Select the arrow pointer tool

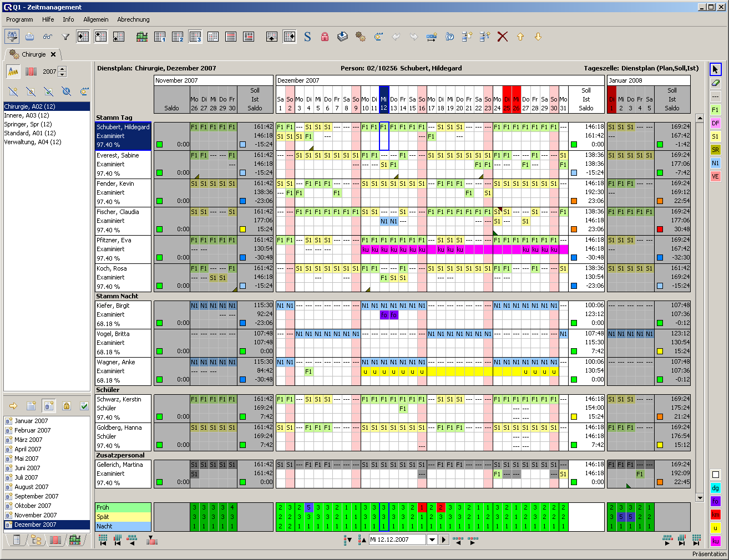[x=715, y=69]
